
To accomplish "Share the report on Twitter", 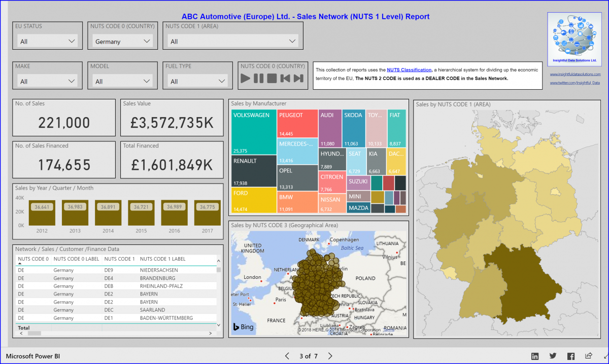I will click(x=553, y=356).
